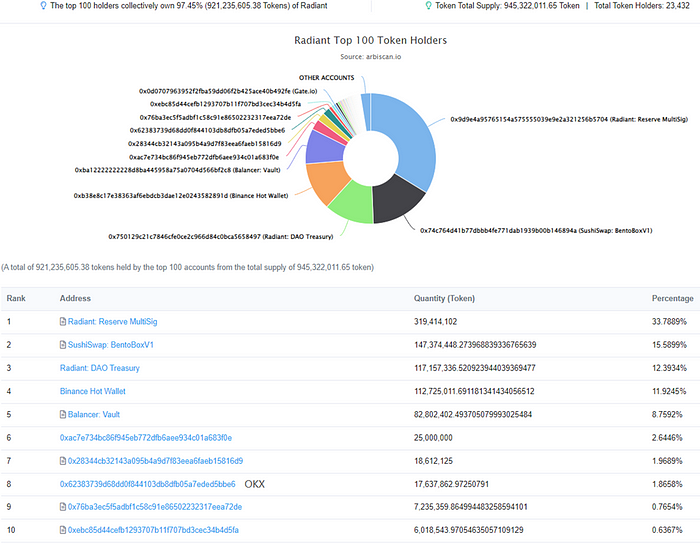Viewport: 700px width, 543px height.
Task: Open the Binance Hot Wallet link
Action: 93,391
